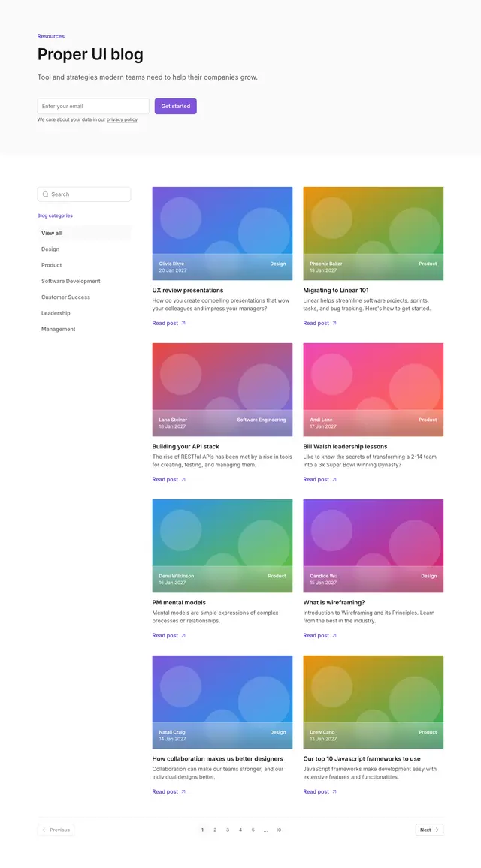This screenshot has height=868, width=481.
Task: Open the Candice Wu purple-magenta thumbnail
Action: pyautogui.click(x=373, y=546)
